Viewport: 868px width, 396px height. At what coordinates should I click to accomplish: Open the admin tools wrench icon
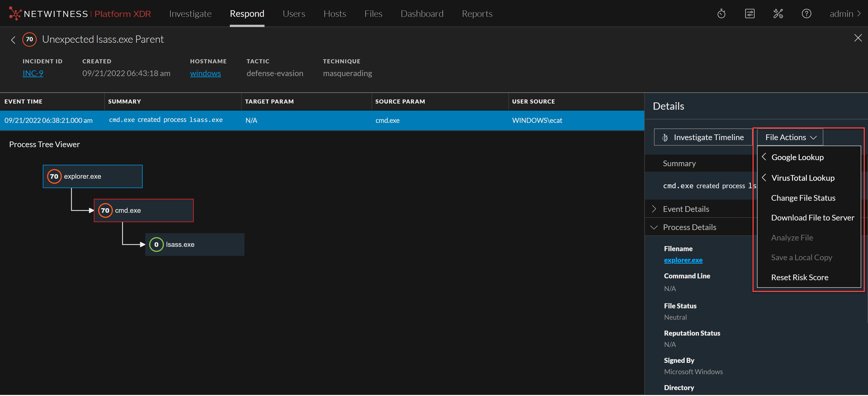[x=778, y=13]
